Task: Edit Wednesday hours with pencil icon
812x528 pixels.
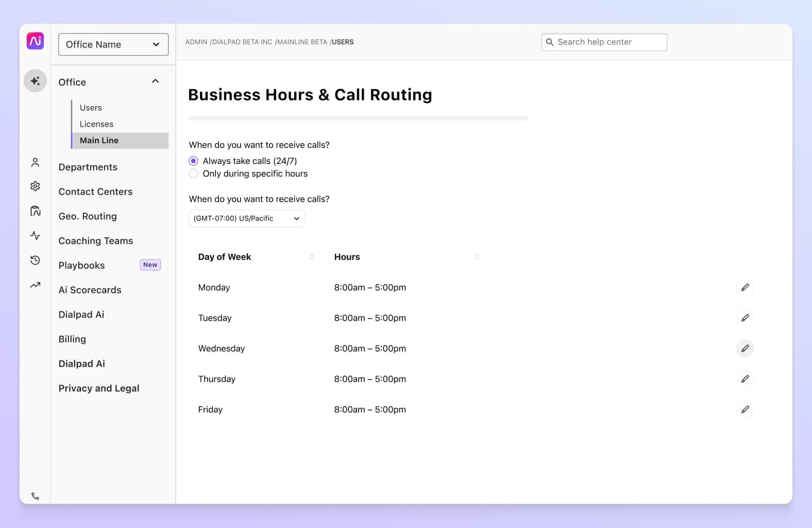Action: [x=745, y=349]
